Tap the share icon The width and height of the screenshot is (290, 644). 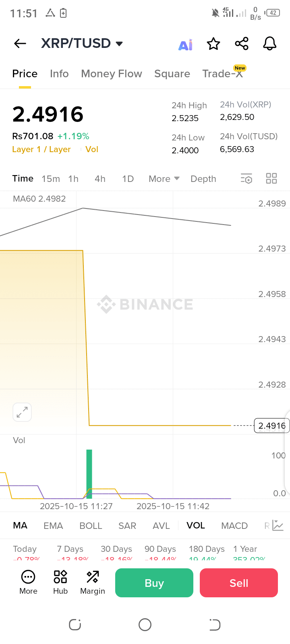pyautogui.click(x=242, y=43)
